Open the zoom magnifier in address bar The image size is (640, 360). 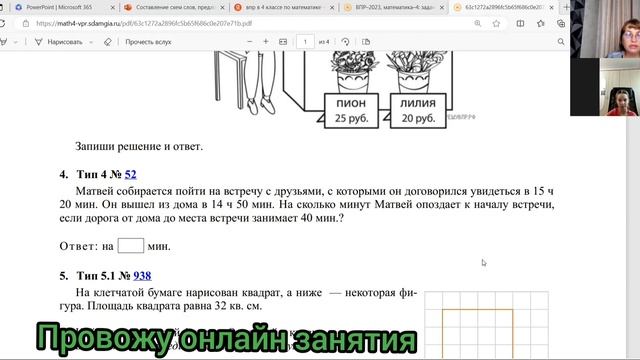click(x=478, y=24)
